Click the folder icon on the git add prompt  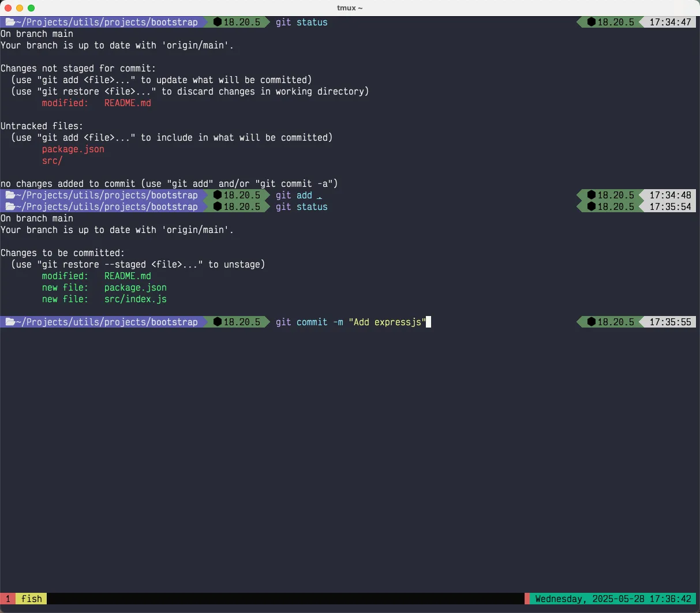coord(10,195)
